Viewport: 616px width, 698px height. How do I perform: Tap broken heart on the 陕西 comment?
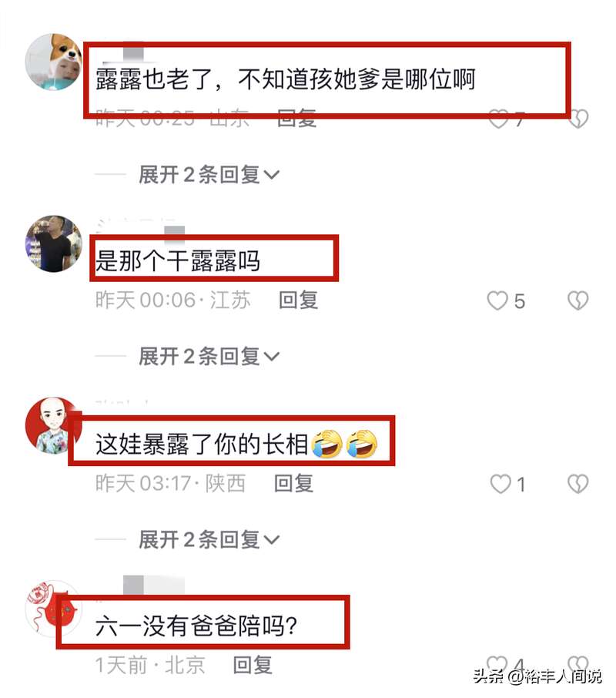577,484
